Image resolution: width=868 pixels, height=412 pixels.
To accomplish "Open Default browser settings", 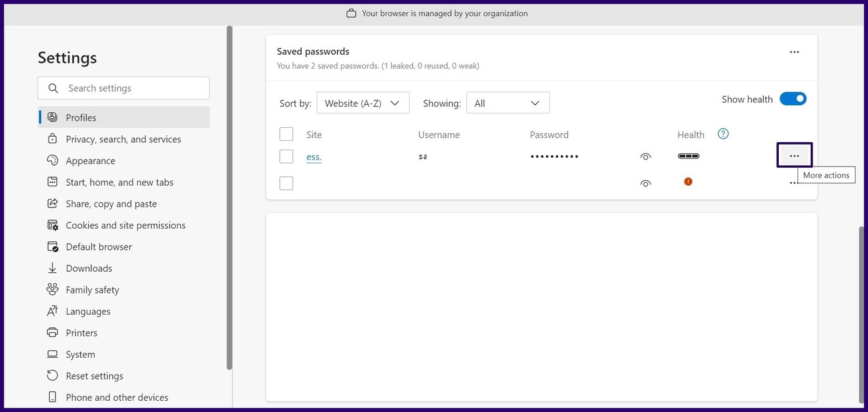I will [x=123, y=246].
